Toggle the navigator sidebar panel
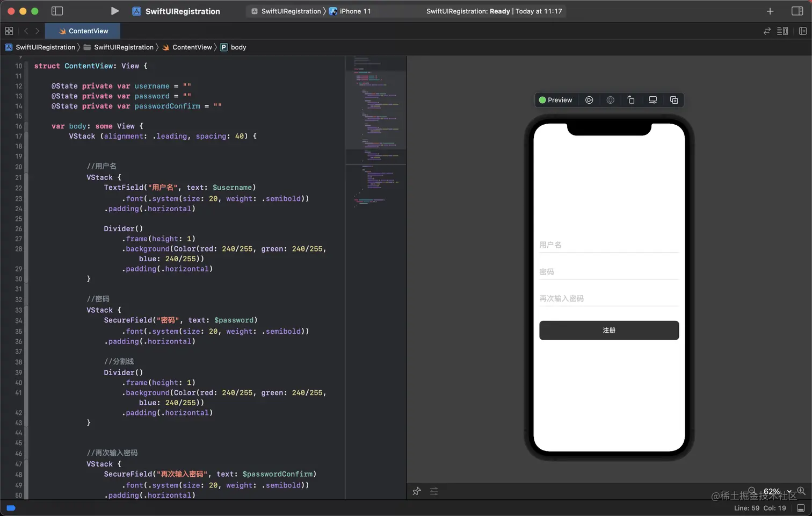812x516 pixels. [x=57, y=11]
